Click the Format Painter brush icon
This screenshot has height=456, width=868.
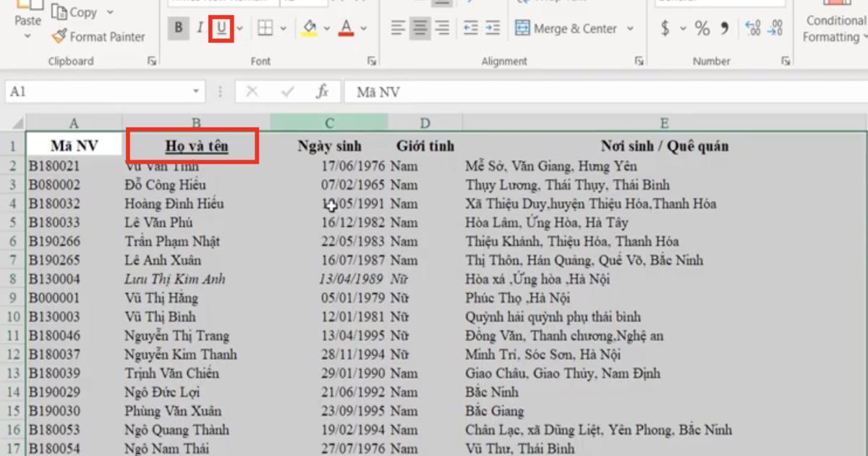click(59, 36)
